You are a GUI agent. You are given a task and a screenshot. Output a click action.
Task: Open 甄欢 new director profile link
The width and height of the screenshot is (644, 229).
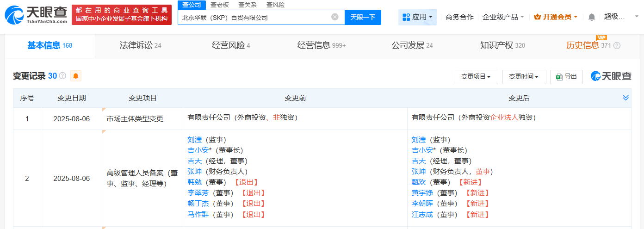click(x=419, y=182)
